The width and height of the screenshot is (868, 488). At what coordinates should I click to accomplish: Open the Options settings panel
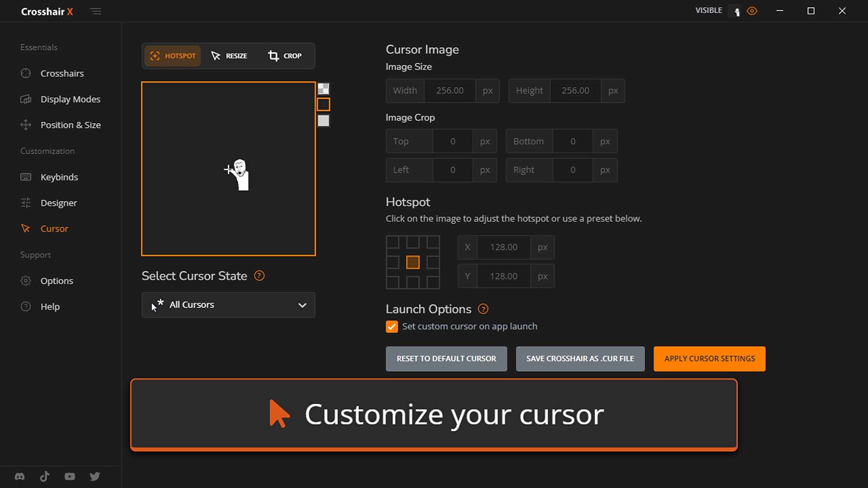click(x=57, y=281)
